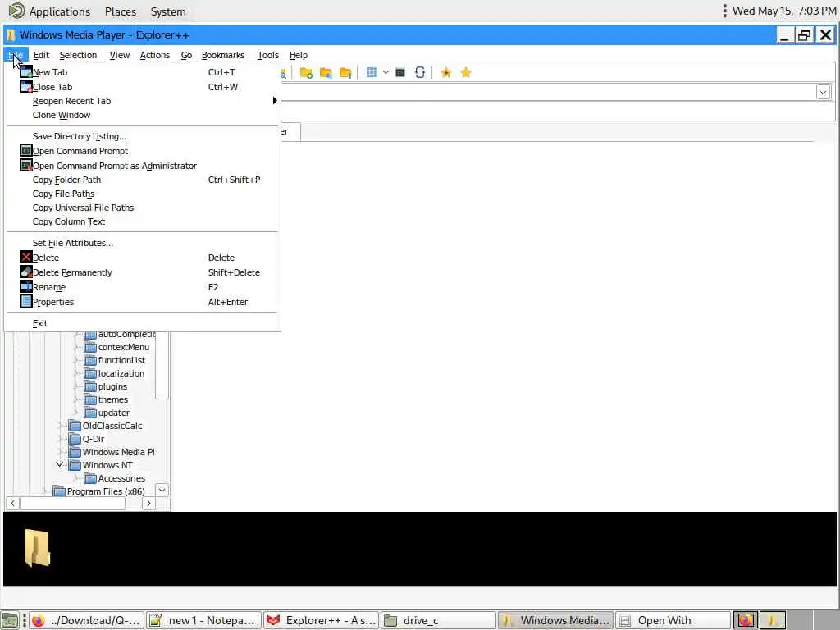Click tree horizontal scrollbar right arrow
Screen dimensions: 840x630
148,503
